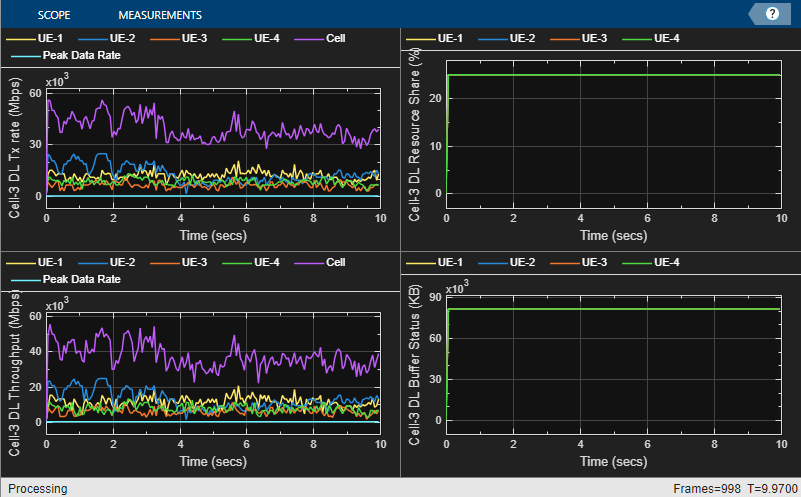This screenshot has width=801, height=497.
Task: Toggle UE-1 legend in DL Tx rate plot
Action: coord(34,38)
